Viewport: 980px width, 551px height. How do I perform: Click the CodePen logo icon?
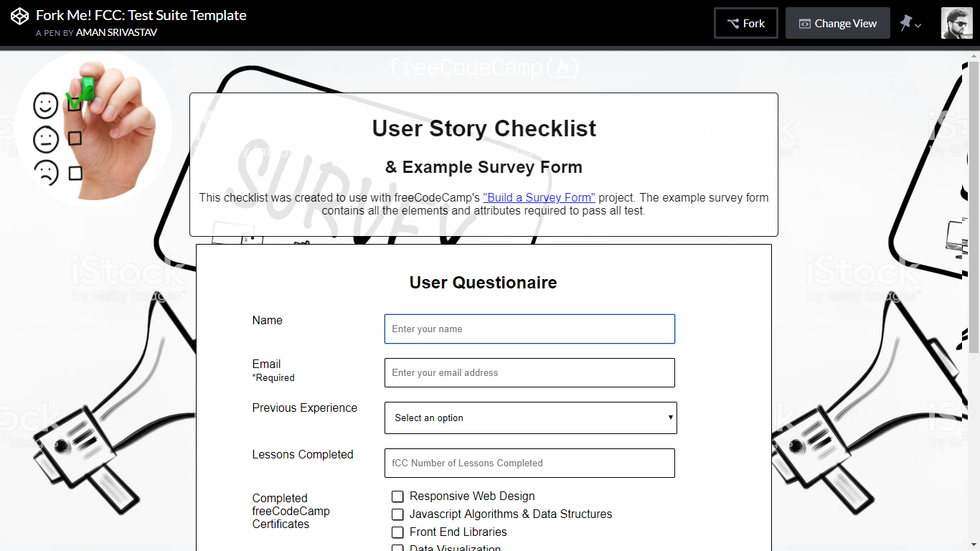[19, 17]
